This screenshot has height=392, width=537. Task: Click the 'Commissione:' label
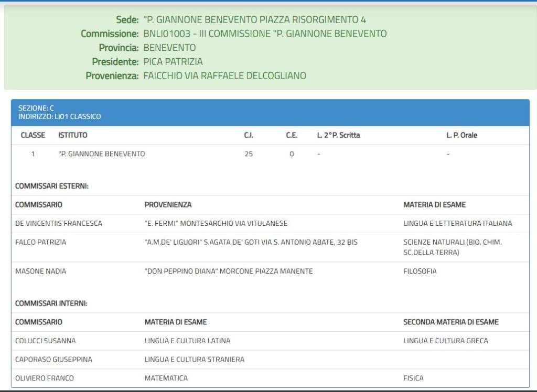(110, 34)
